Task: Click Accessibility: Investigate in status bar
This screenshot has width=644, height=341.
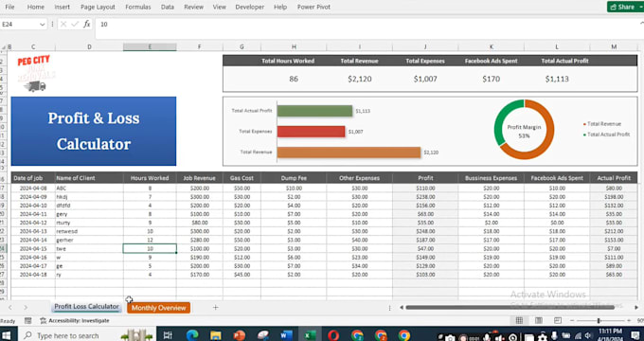Action: point(75,320)
